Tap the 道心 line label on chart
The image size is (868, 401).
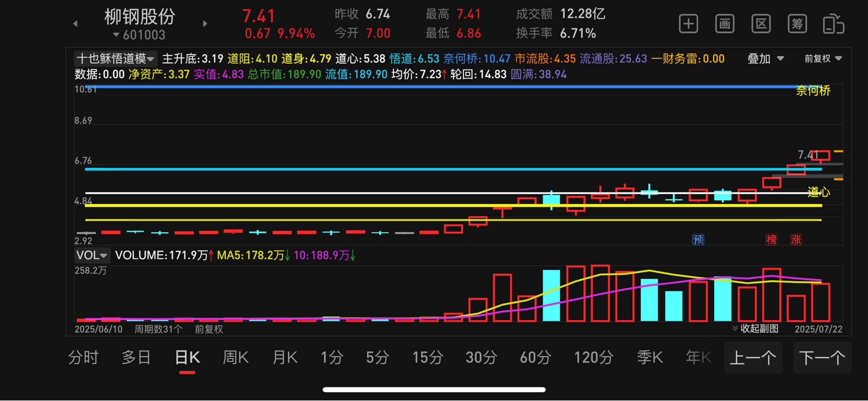(x=819, y=192)
